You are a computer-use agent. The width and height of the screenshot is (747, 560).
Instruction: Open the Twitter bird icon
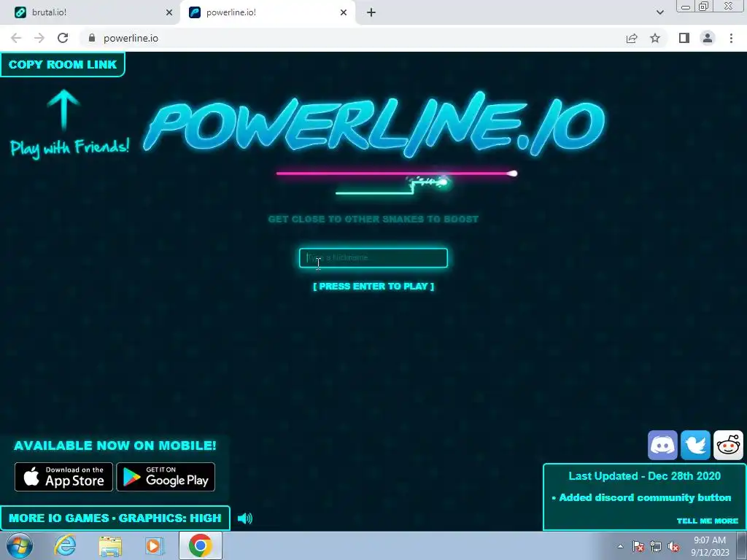click(x=695, y=446)
